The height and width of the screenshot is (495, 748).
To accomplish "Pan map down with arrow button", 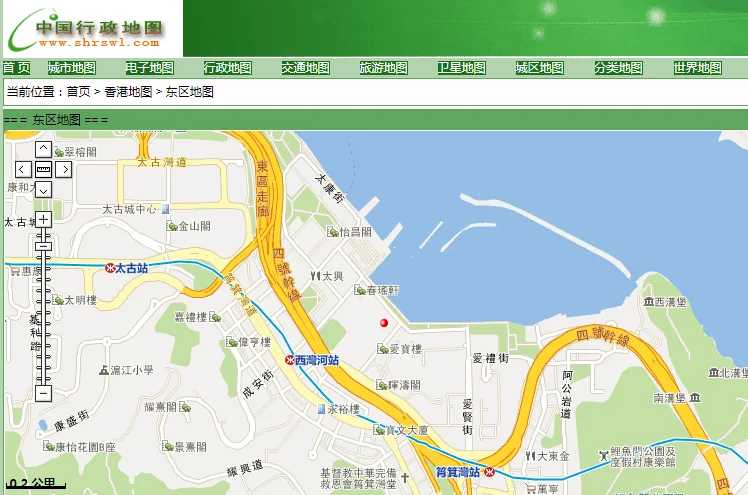I will point(43,190).
